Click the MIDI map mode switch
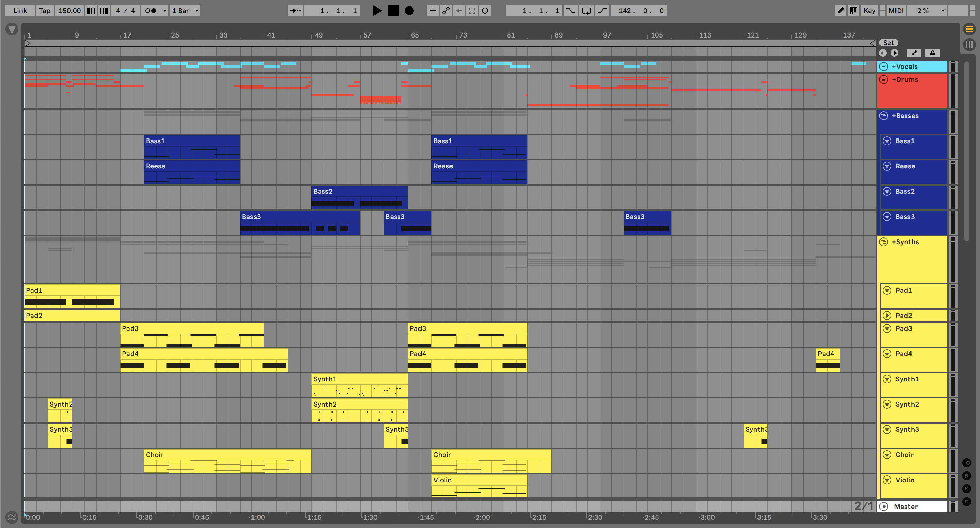 [x=896, y=11]
